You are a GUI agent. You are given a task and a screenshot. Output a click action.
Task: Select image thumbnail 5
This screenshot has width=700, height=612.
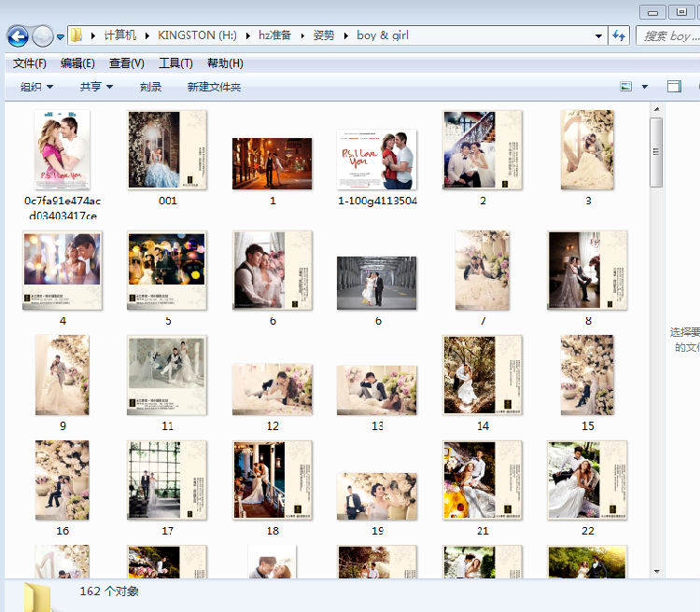[x=167, y=271]
